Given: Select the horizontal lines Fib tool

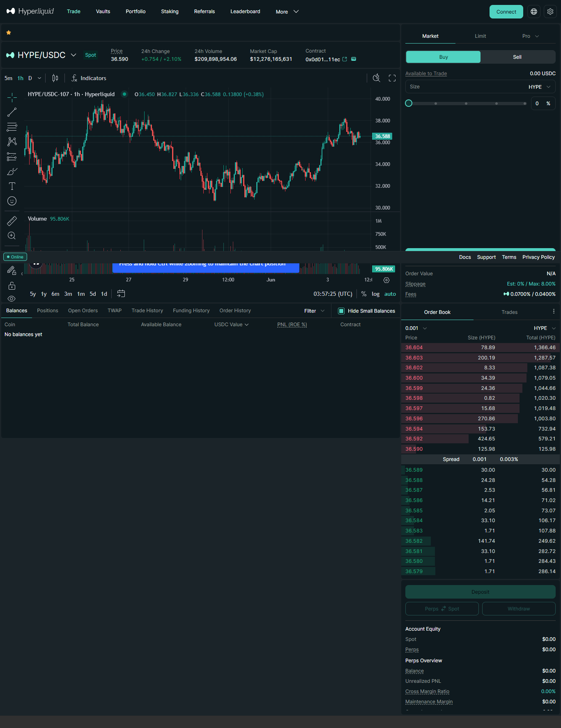Looking at the screenshot, I should (12, 127).
